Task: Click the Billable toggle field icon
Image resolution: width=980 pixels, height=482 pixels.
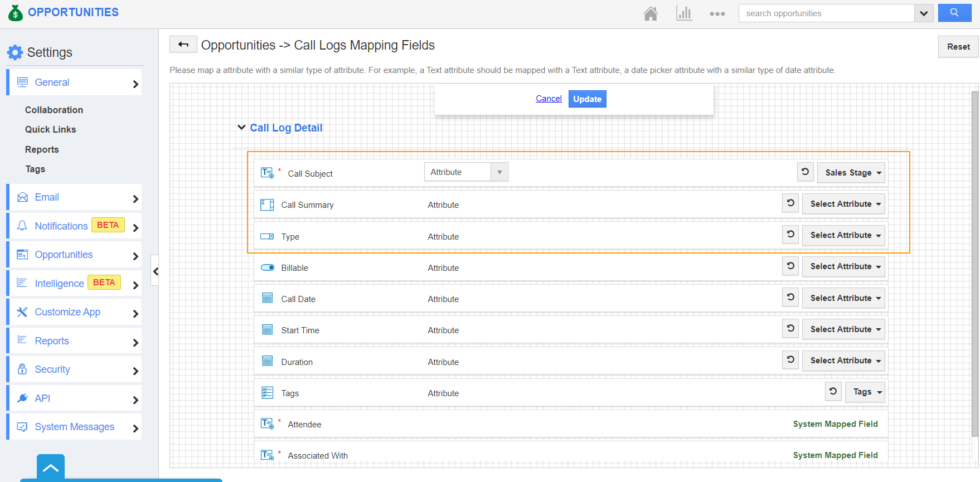Action: click(268, 267)
